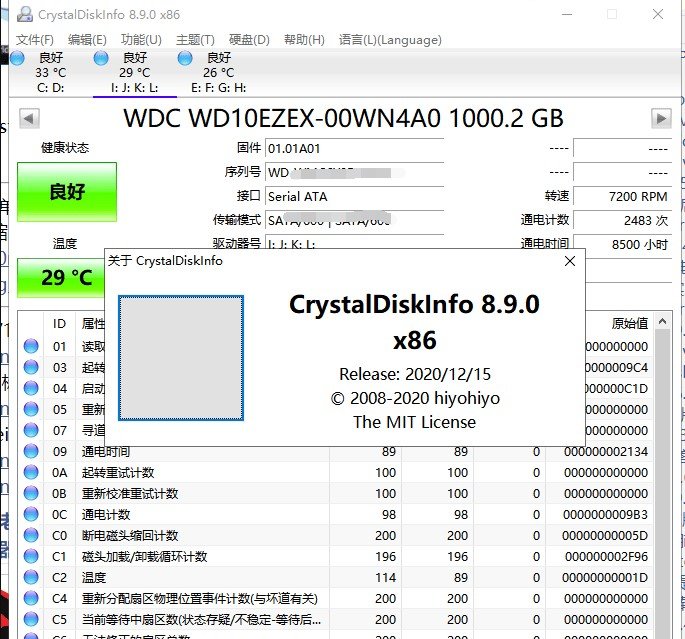Click © 2008-2020 hiyohiyo link
The height and width of the screenshot is (639, 685).
[415, 398]
